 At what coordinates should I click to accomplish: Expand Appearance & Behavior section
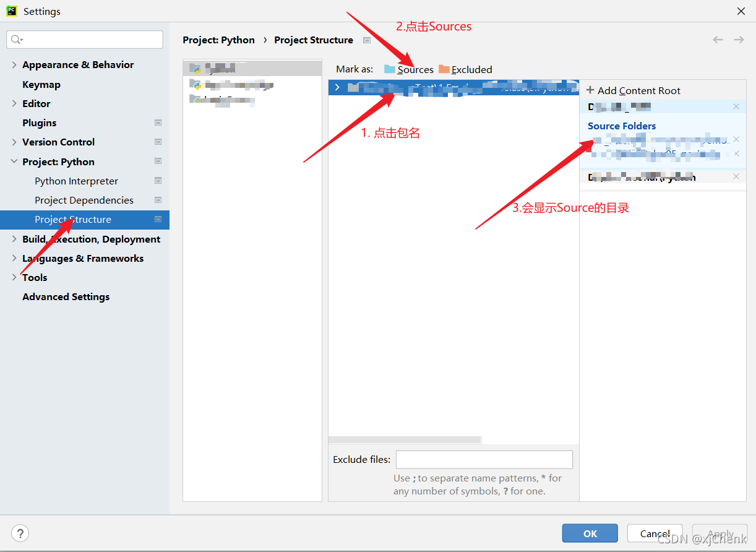click(x=14, y=64)
